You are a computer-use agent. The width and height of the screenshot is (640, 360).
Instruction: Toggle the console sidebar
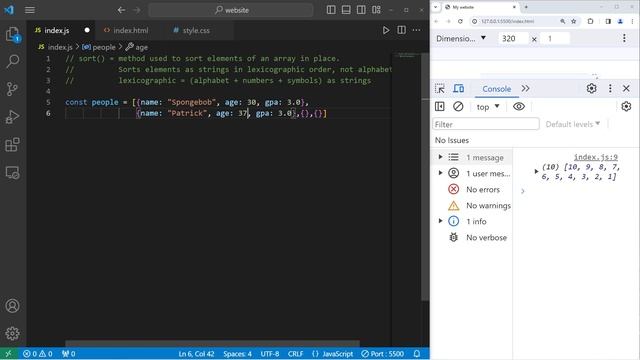pyautogui.click(x=440, y=107)
